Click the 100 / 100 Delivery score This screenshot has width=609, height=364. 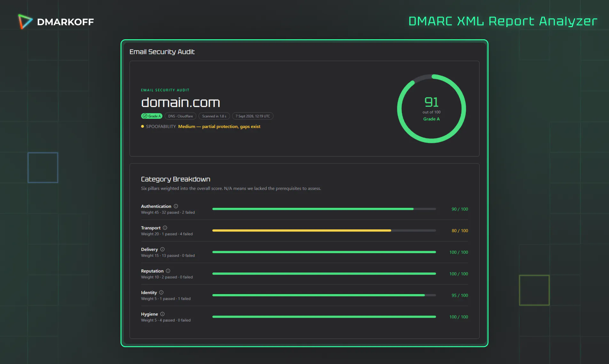tap(459, 252)
